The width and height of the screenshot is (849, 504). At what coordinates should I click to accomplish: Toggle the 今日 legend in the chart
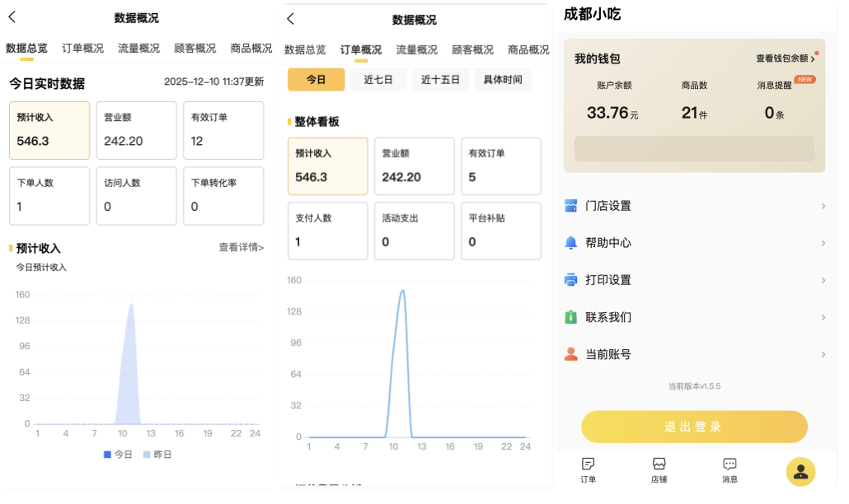[118, 455]
